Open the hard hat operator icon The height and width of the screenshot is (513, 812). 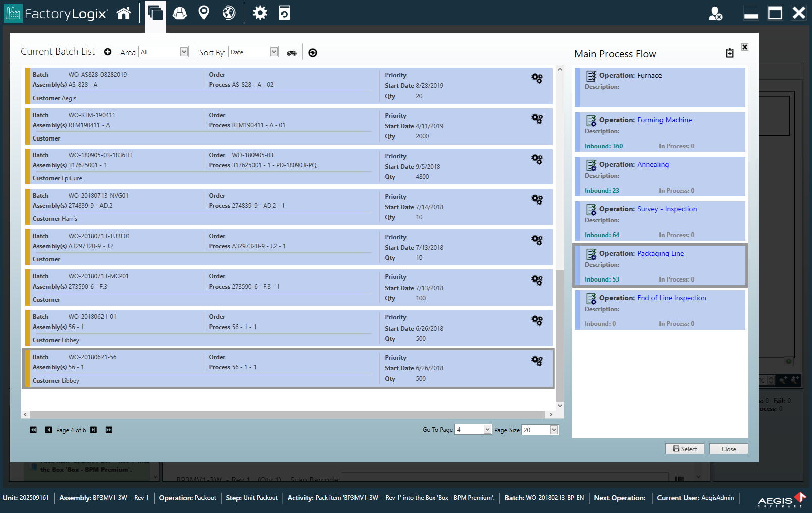[180, 13]
